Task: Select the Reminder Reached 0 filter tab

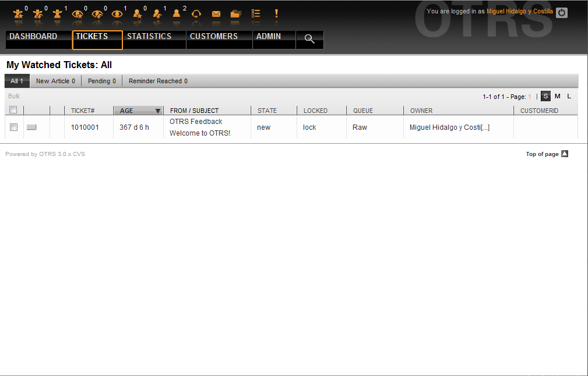Action: coord(158,81)
